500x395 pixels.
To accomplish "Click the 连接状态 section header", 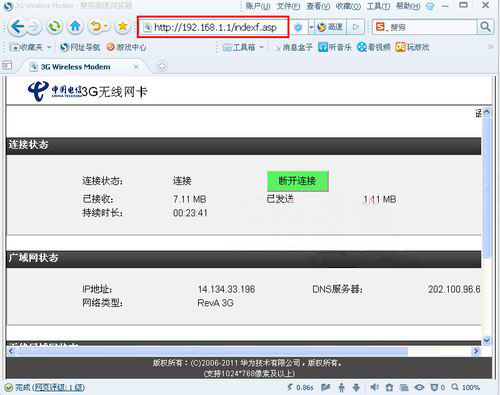I will [243, 146].
